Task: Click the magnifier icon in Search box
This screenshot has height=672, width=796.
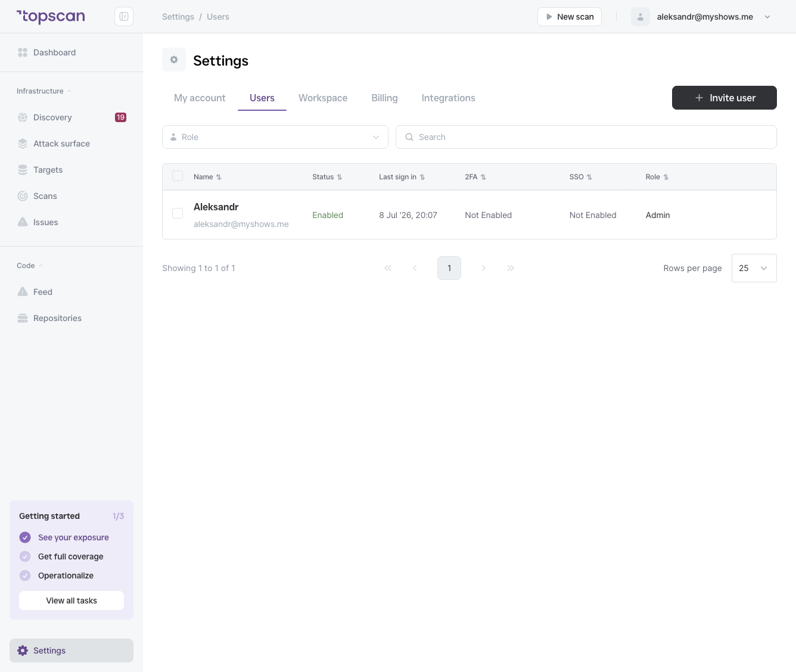Action: tap(409, 137)
